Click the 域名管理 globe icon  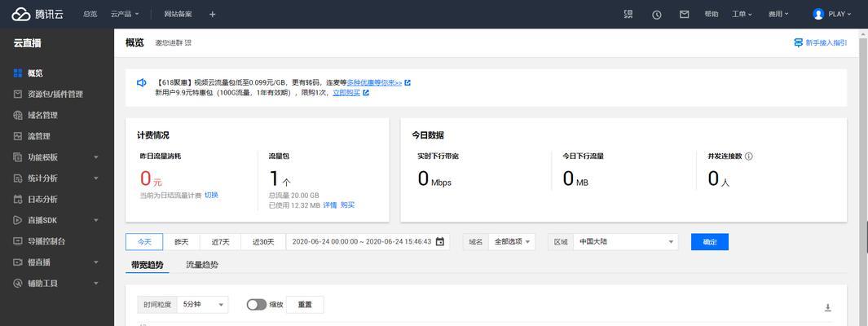pos(18,115)
